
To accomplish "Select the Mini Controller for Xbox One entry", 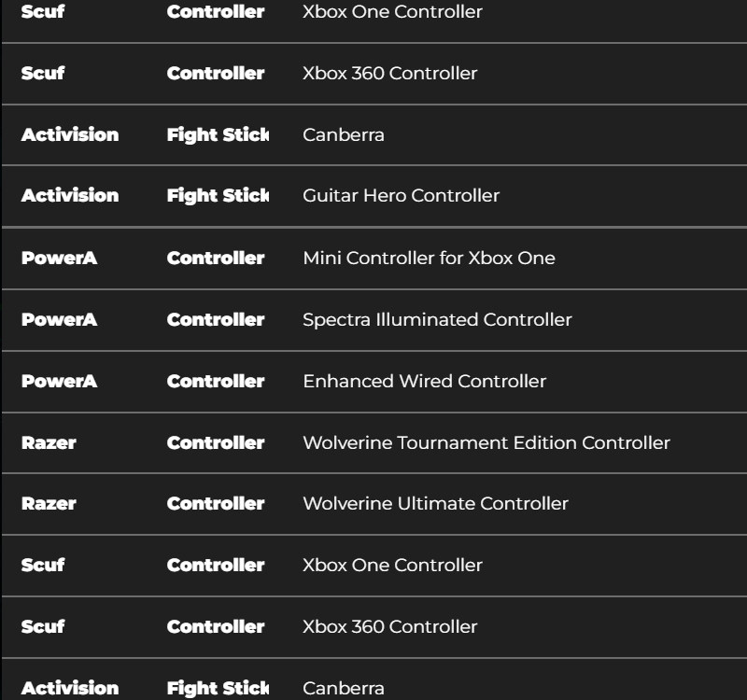I will 429,258.
